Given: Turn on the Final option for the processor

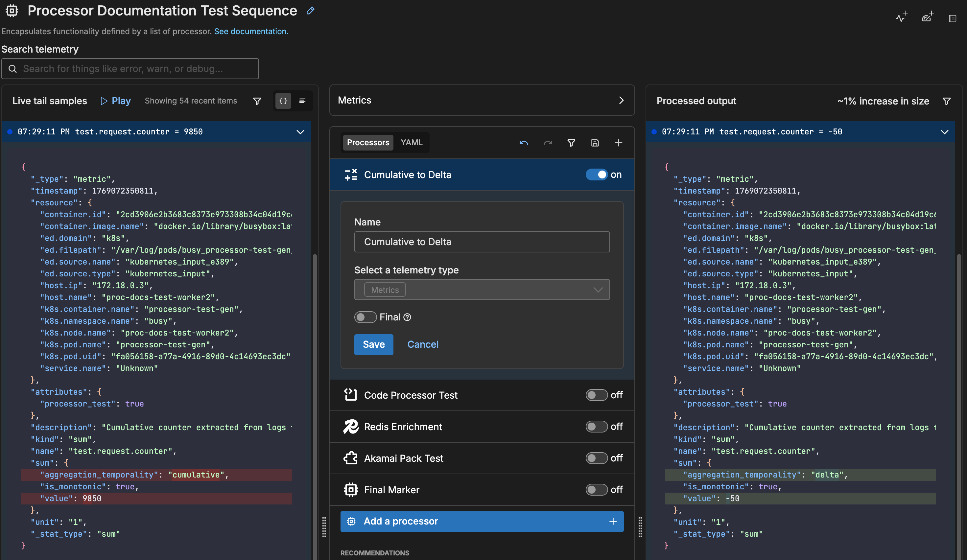Looking at the screenshot, I should tap(365, 317).
